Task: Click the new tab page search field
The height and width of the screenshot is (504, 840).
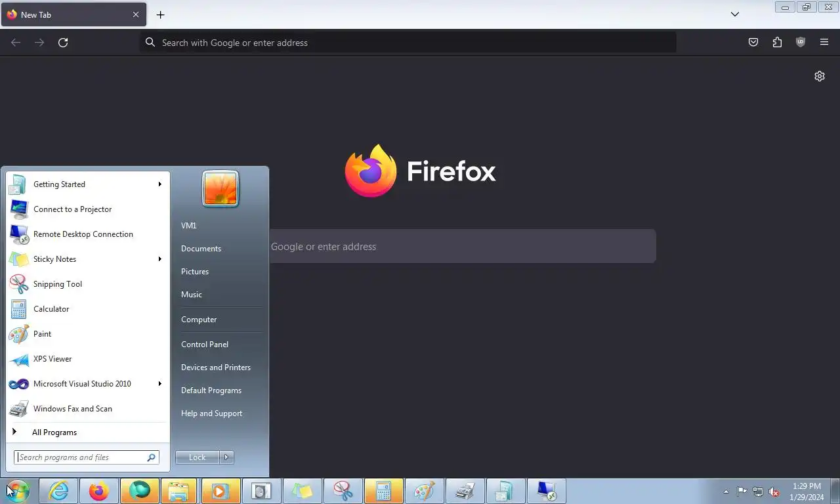Action: [x=462, y=246]
